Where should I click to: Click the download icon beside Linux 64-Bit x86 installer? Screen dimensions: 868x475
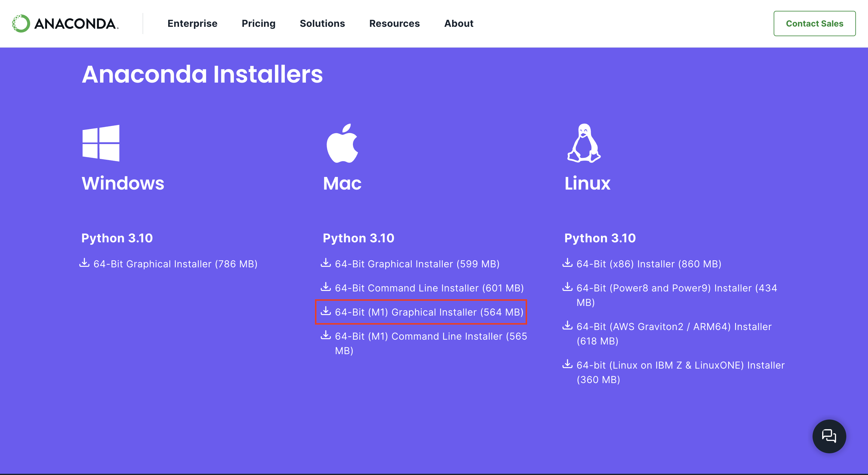568,263
